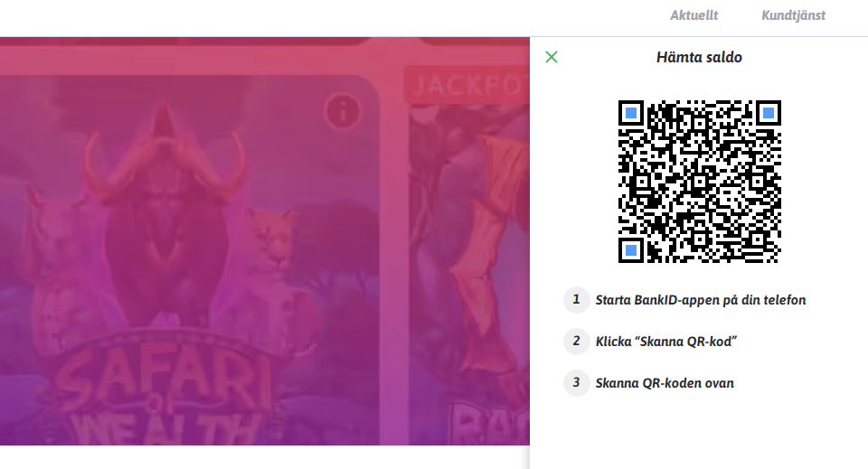Image resolution: width=868 pixels, height=469 pixels.
Task: Click bottom-left blue corner square of QR code
Action: [x=631, y=250]
